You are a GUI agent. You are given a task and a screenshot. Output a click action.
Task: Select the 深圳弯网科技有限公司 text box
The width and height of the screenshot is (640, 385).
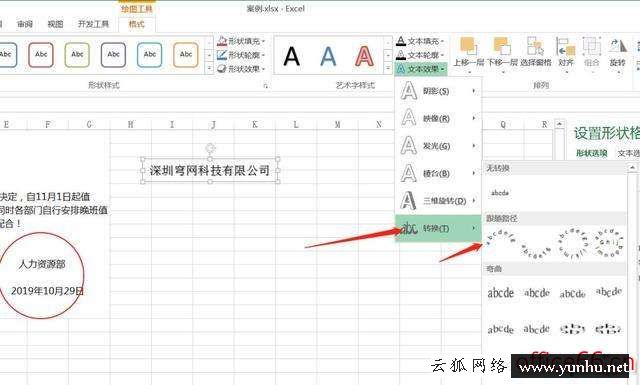[210, 170]
